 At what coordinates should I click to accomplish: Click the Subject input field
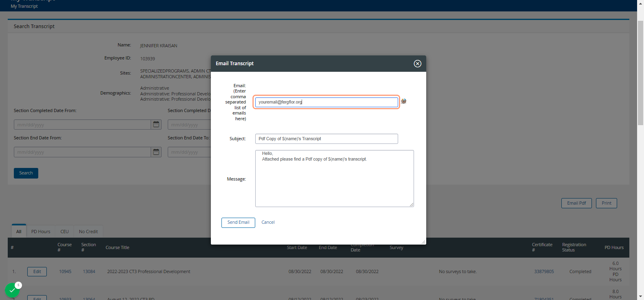click(x=326, y=139)
